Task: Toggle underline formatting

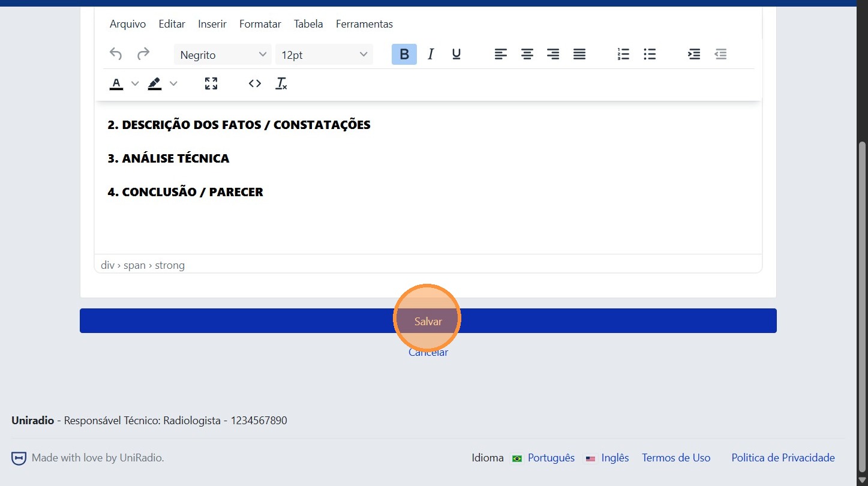Action: [x=456, y=55]
